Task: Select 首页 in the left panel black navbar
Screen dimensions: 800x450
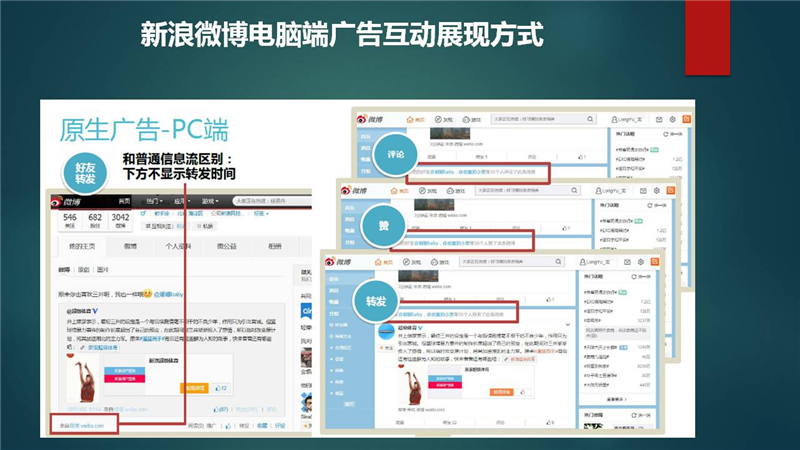Action: pos(124,202)
